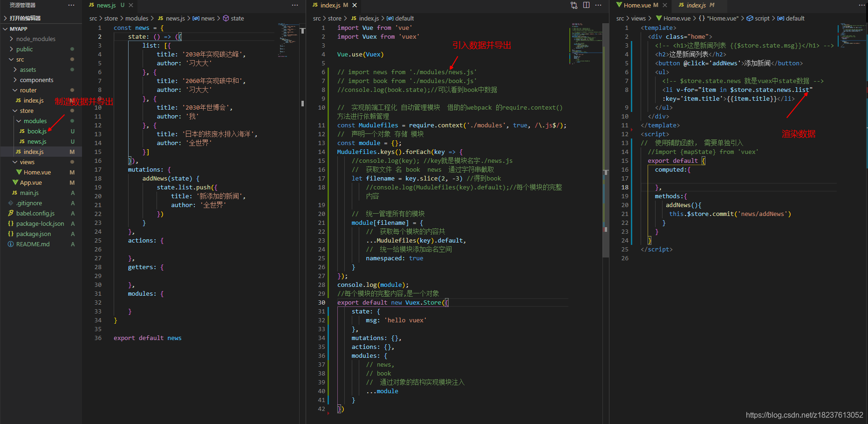
Task: Open more actions for the middle editor group
Action: point(598,5)
